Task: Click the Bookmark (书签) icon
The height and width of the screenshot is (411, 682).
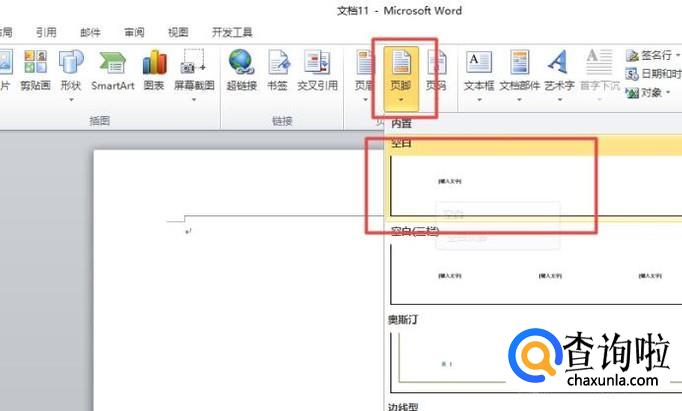Action: (x=278, y=62)
